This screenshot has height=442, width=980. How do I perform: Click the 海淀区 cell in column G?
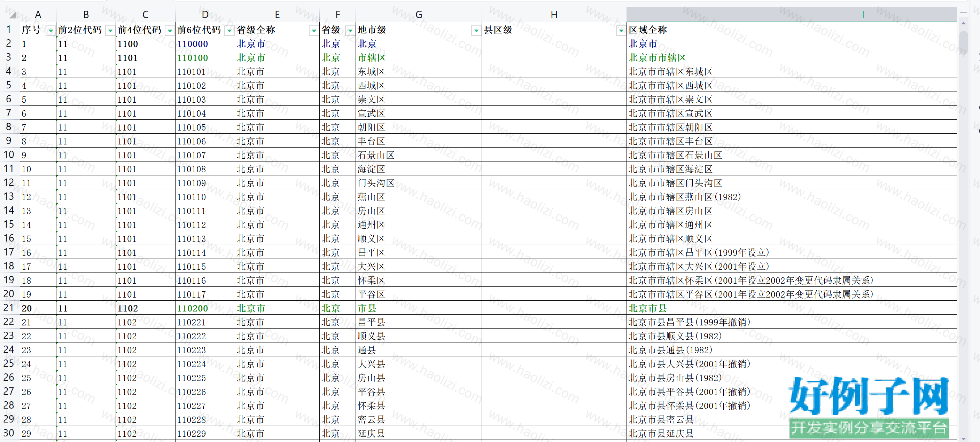click(x=419, y=169)
